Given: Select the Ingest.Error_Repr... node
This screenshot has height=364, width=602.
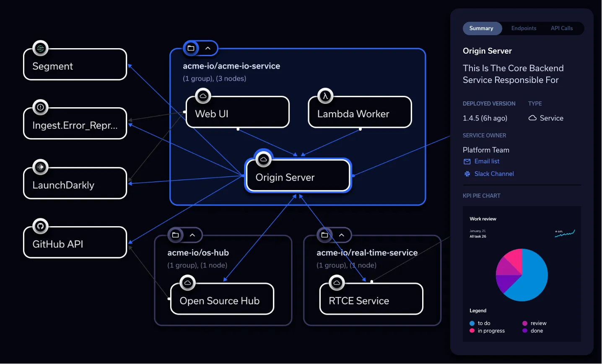Looking at the screenshot, I should tap(75, 124).
